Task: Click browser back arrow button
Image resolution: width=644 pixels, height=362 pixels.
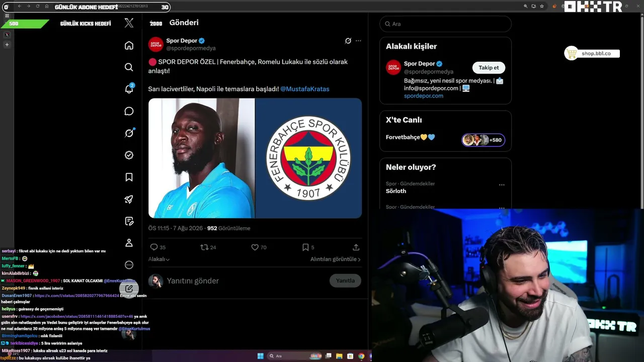Action: coord(19,6)
